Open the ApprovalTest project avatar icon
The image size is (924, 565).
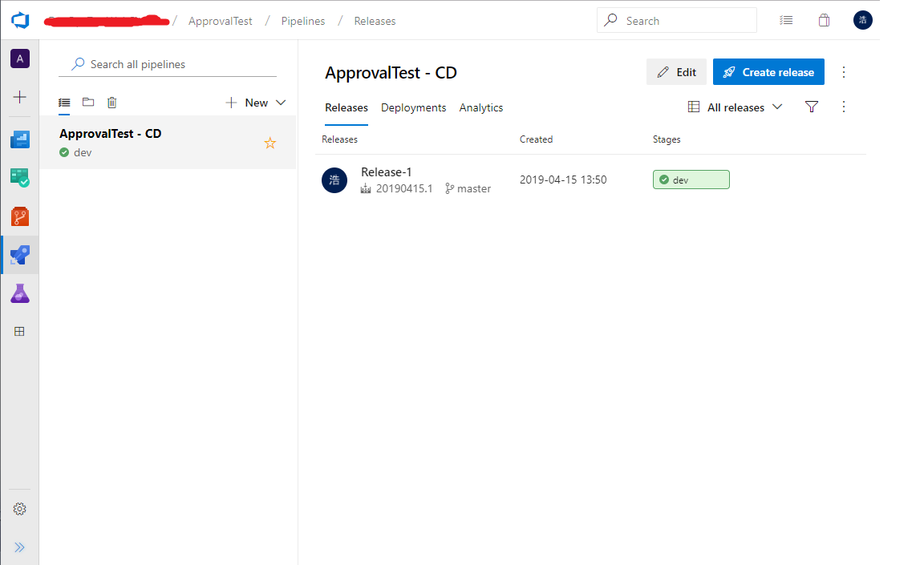tap(20, 59)
